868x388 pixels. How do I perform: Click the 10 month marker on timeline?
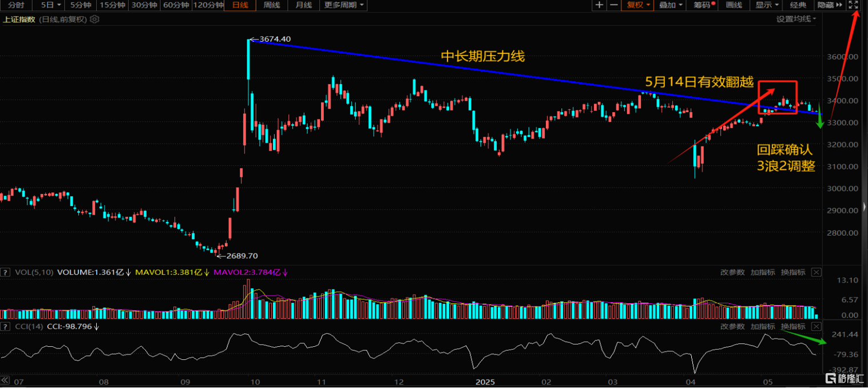(x=254, y=381)
